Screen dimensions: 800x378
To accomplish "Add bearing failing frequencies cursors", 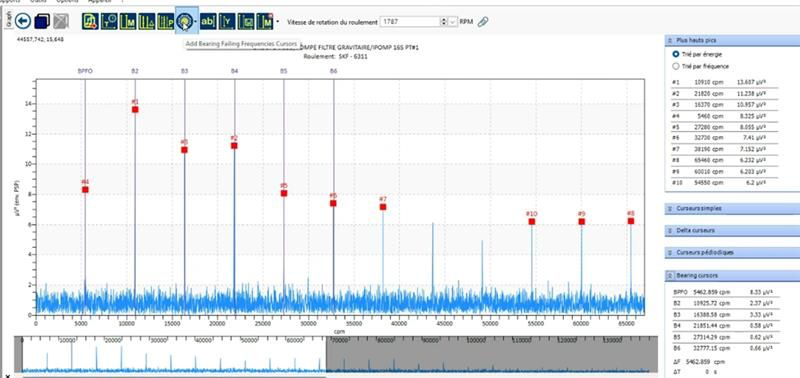I will pos(184,21).
